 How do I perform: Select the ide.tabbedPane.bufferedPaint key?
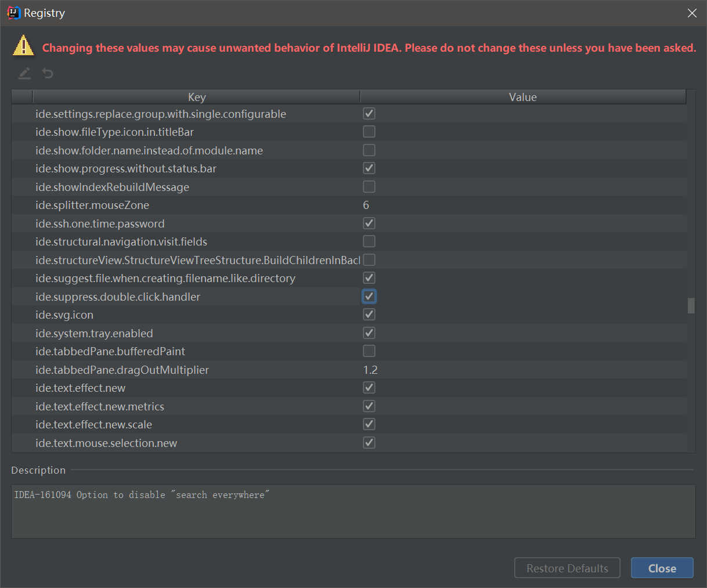click(110, 351)
